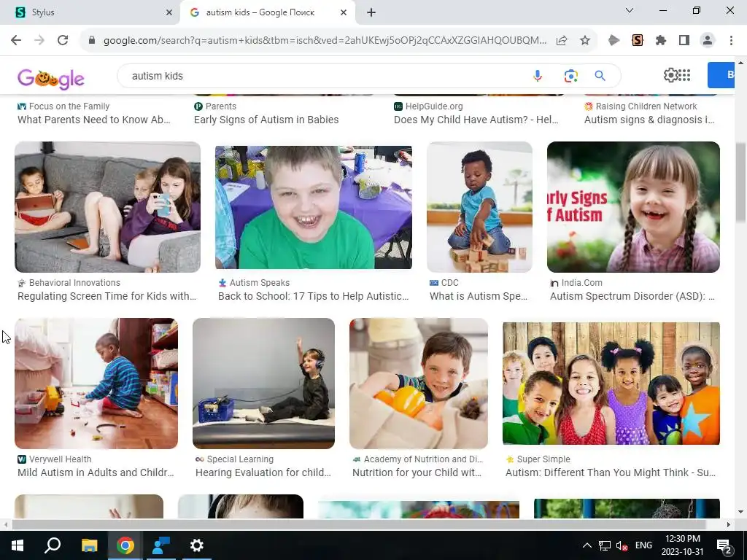Image resolution: width=747 pixels, height=560 pixels.
Task: Click the horizontal scrollbar right arrow
Action: 728,524
